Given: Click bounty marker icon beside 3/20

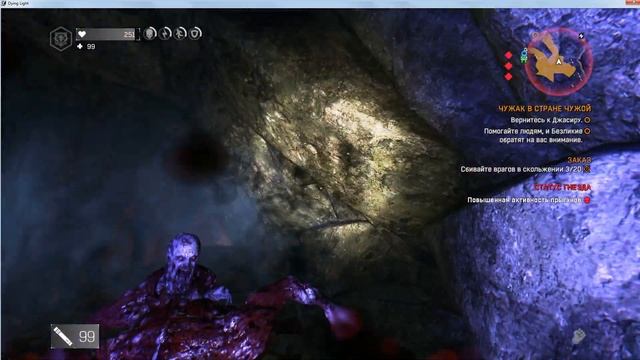Looking at the screenshot, I should [x=587, y=169].
